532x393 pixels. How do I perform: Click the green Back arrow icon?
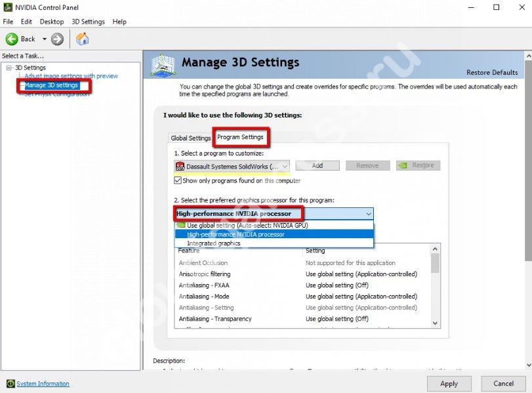[x=12, y=39]
